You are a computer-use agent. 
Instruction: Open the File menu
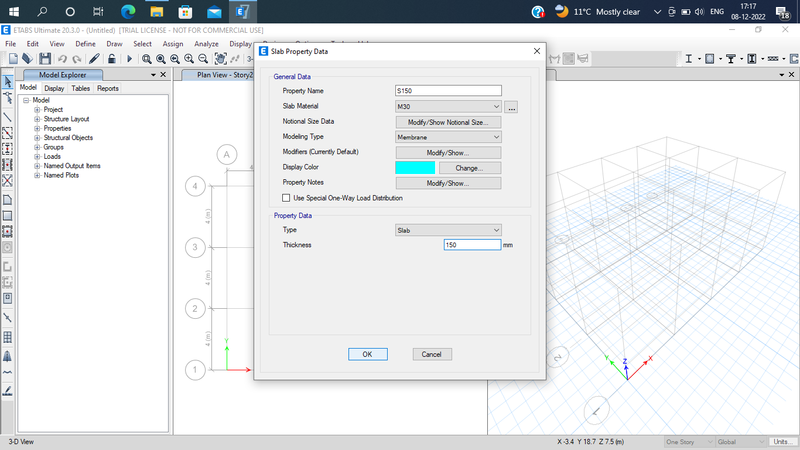point(11,44)
